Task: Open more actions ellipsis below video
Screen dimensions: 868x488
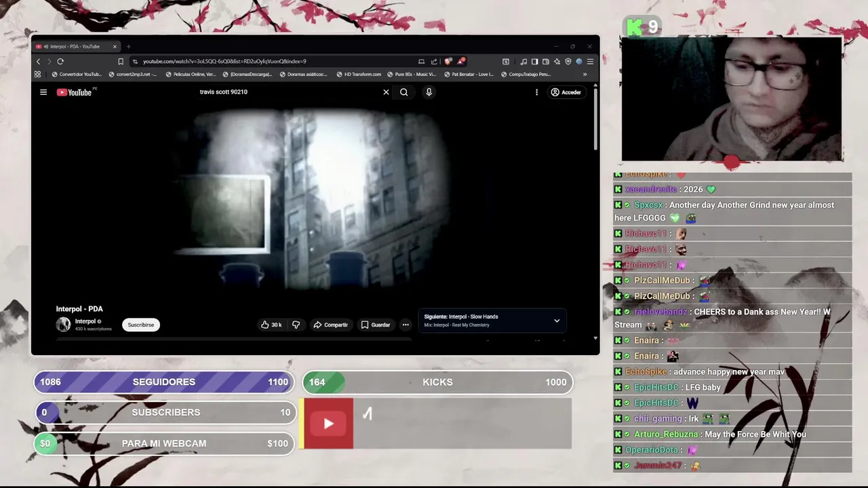Action: [x=406, y=325]
